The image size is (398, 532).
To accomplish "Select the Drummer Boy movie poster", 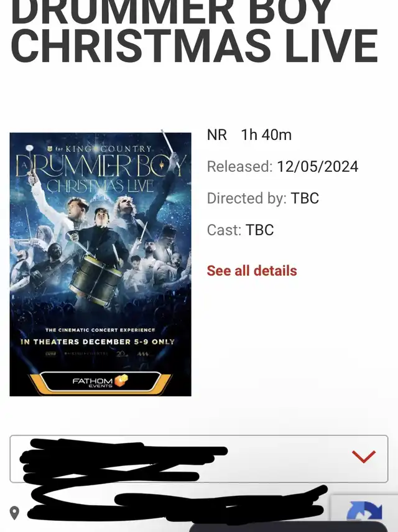I will [x=100, y=264].
